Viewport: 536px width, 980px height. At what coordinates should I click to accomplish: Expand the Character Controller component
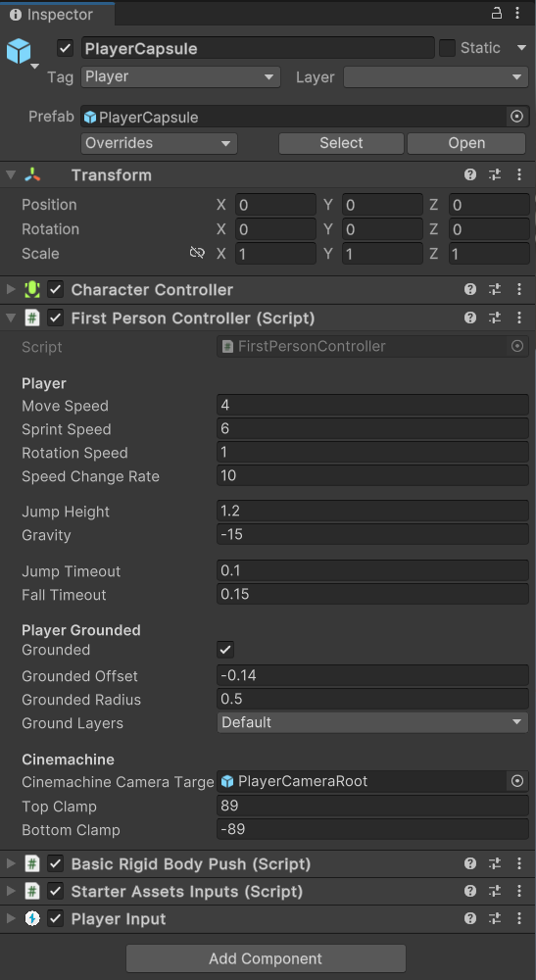(11, 289)
